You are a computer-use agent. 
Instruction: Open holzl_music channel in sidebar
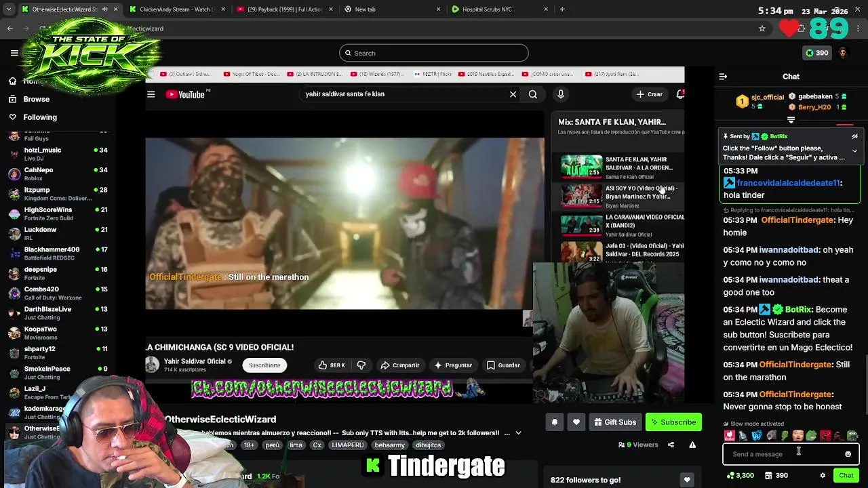click(58, 154)
